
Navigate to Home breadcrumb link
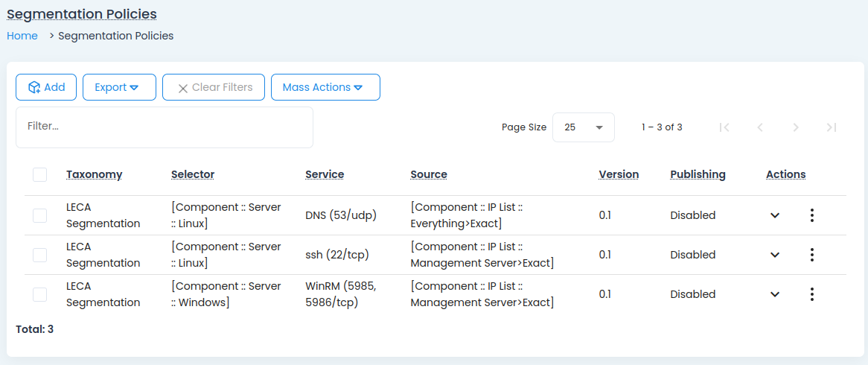click(22, 36)
